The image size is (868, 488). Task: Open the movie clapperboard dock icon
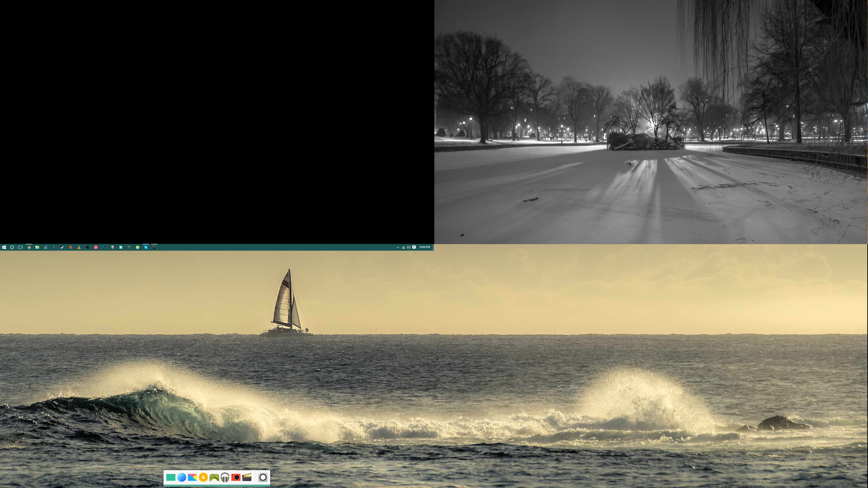[x=247, y=477]
